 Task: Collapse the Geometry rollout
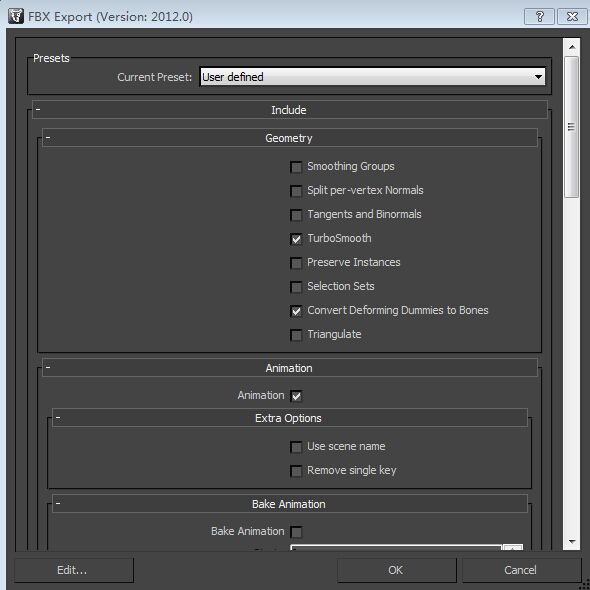point(289,138)
